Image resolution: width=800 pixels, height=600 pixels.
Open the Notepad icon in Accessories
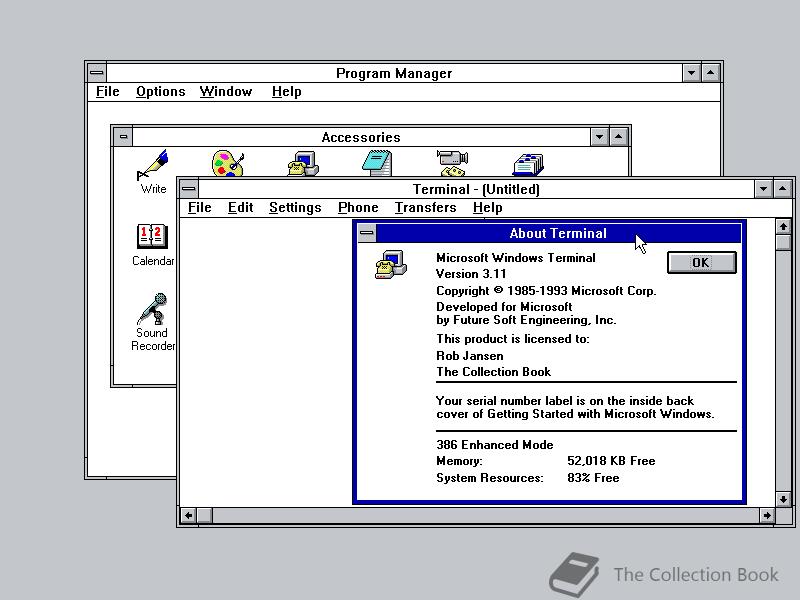click(x=377, y=163)
